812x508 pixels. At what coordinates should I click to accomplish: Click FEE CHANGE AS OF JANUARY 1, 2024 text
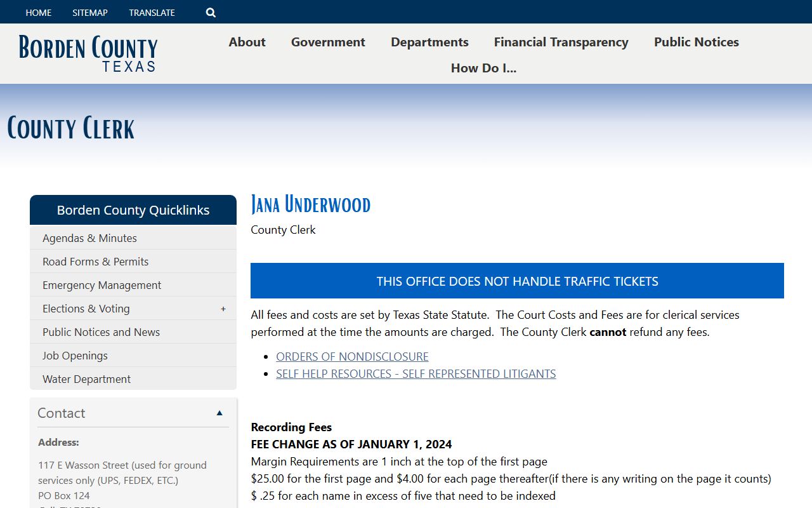tap(351, 444)
